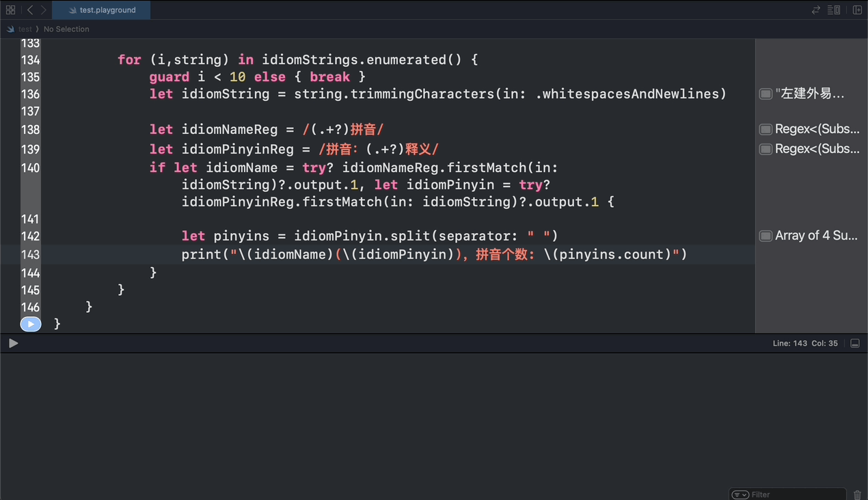Click the "test" breadcrumb item
The width and height of the screenshot is (868, 500).
(25, 29)
